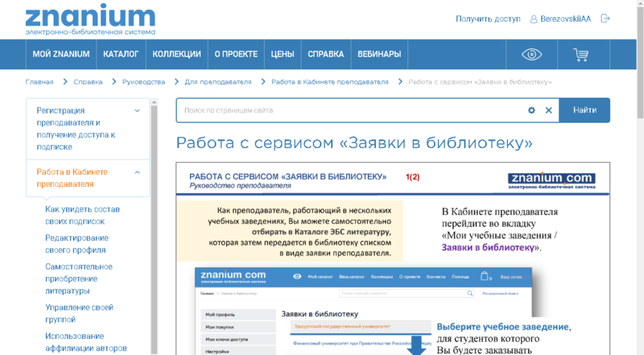
Task: Open BerezovskiiAA account link
Action: [x=565, y=19]
